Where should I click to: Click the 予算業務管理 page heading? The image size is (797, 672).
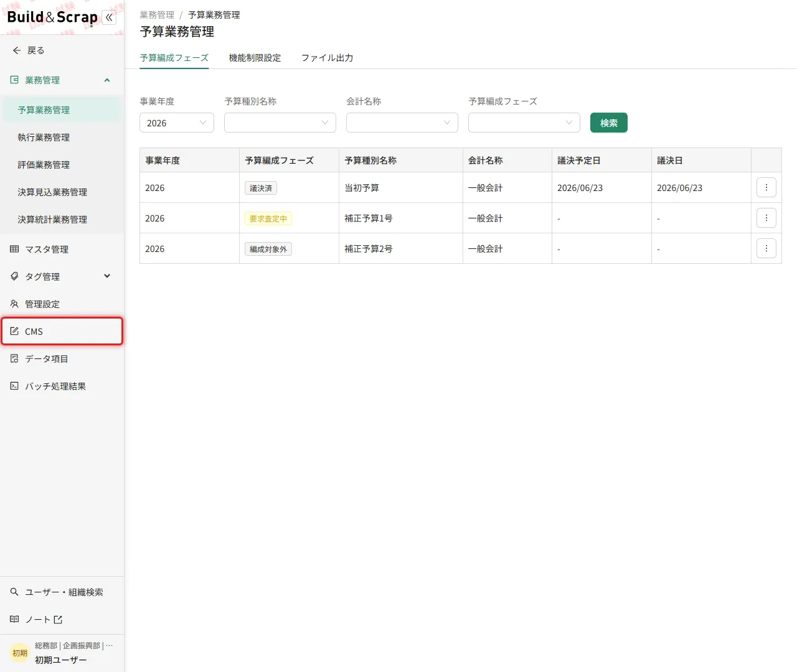[x=177, y=32]
